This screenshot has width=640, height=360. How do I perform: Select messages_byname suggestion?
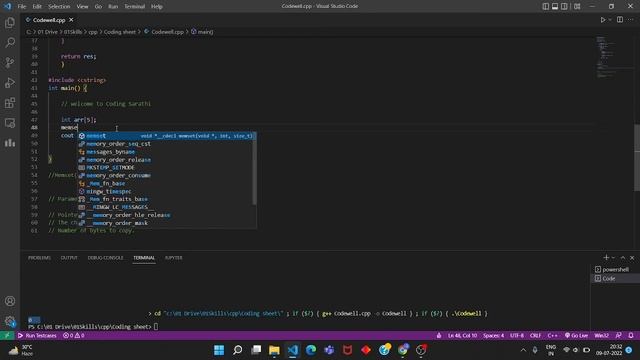coord(165,152)
